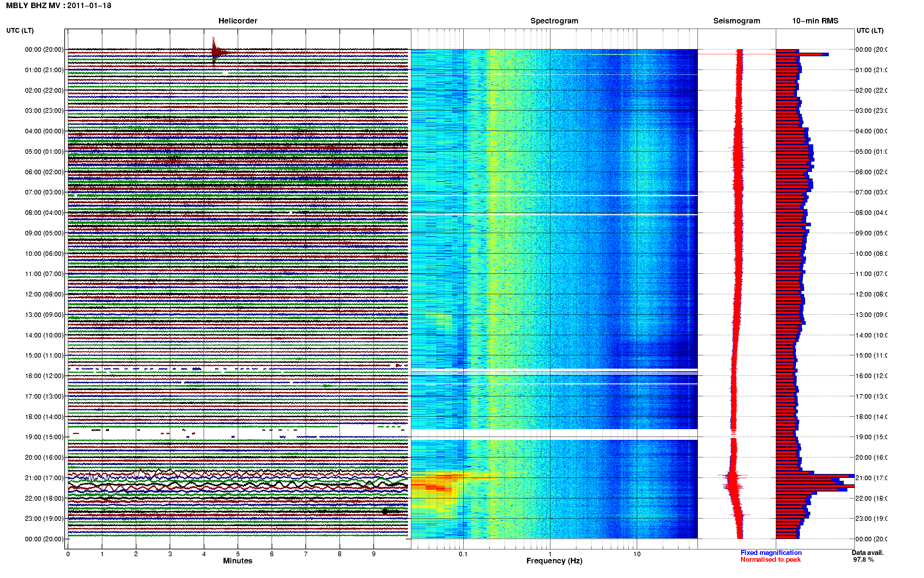
Task: Click the left-axis 09:00 (05:00) time label
Action: [x=44, y=233]
